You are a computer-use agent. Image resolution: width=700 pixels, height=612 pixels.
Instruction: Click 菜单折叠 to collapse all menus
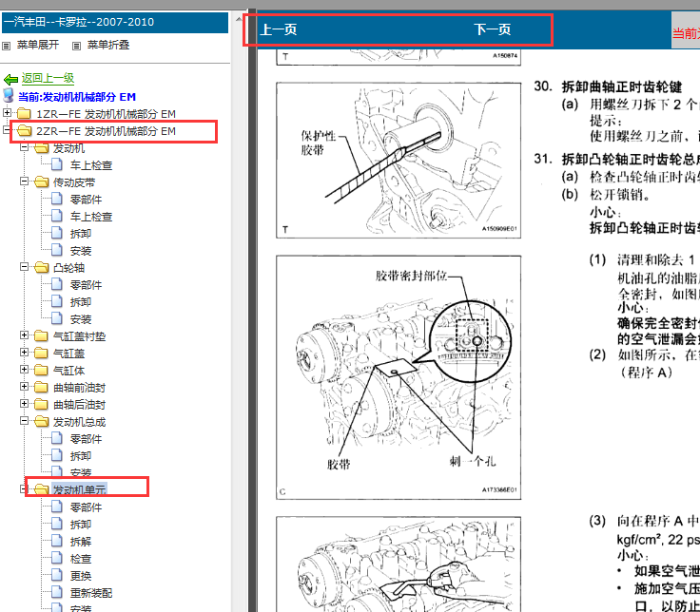tap(108, 45)
